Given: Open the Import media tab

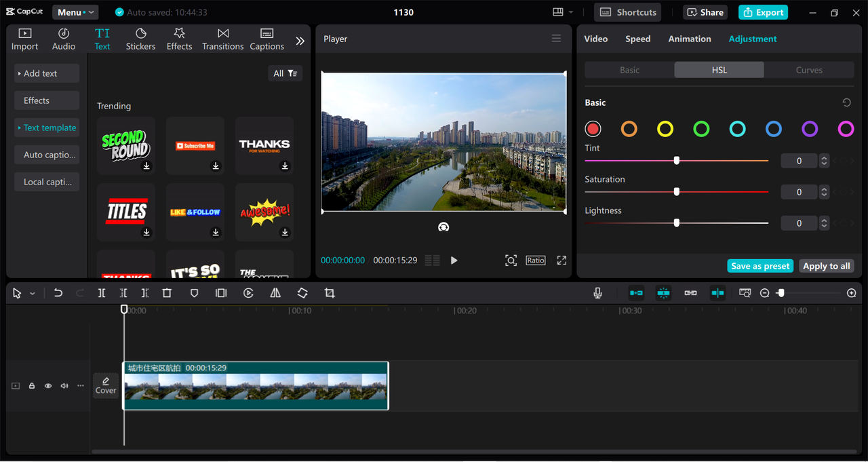Looking at the screenshot, I should click(25, 39).
